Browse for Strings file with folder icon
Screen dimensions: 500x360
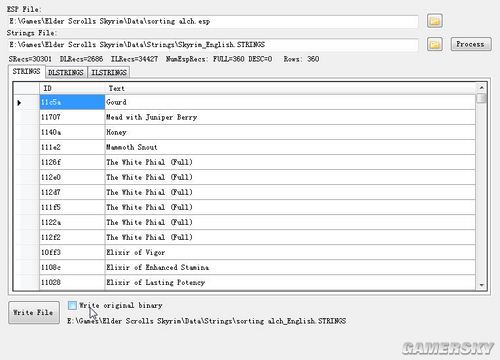coord(435,44)
